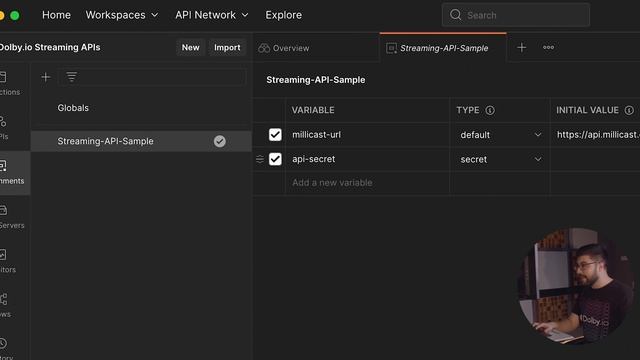This screenshot has height=360, width=640.
Task: Click the empty initial value cell for api-secret
Action: 595,160
